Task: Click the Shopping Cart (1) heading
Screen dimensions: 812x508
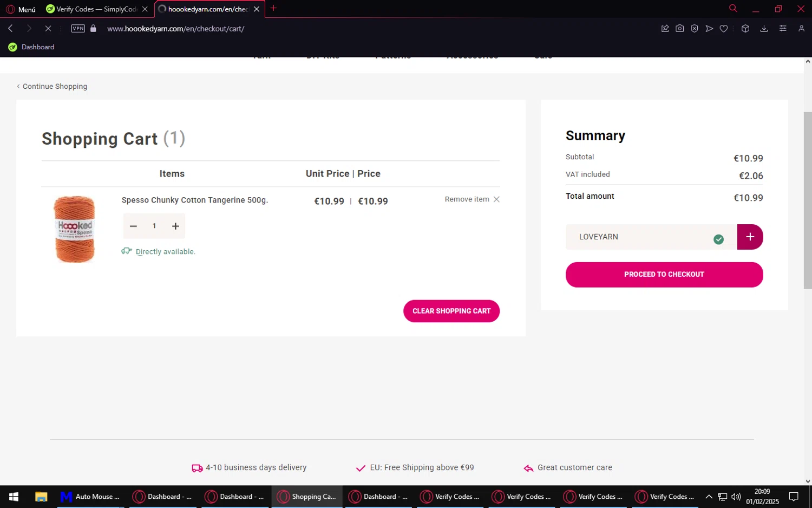Action: click(113, 139)
